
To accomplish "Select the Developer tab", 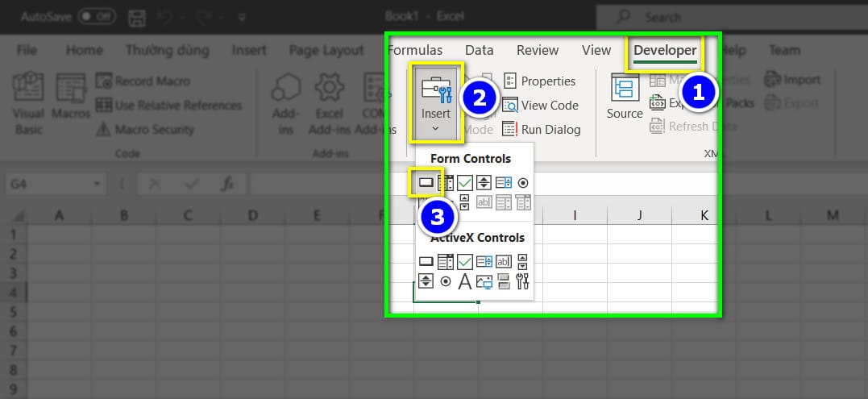I will [665, 50].
